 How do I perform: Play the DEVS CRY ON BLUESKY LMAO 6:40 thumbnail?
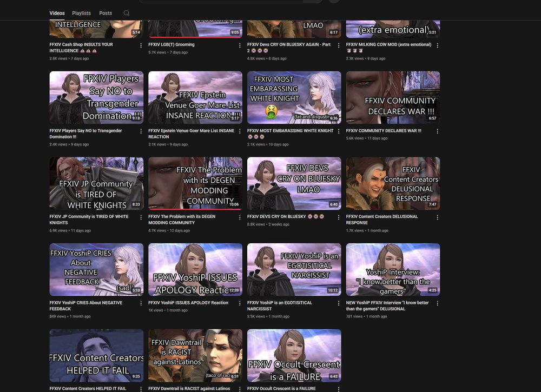(294, 183)
